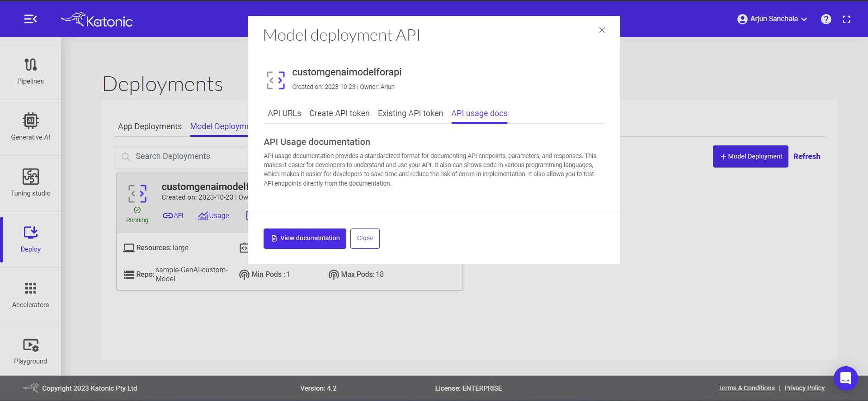The image size is (868, 401).
Task: Click the Model deployment API dialog title
Action: 342,35
